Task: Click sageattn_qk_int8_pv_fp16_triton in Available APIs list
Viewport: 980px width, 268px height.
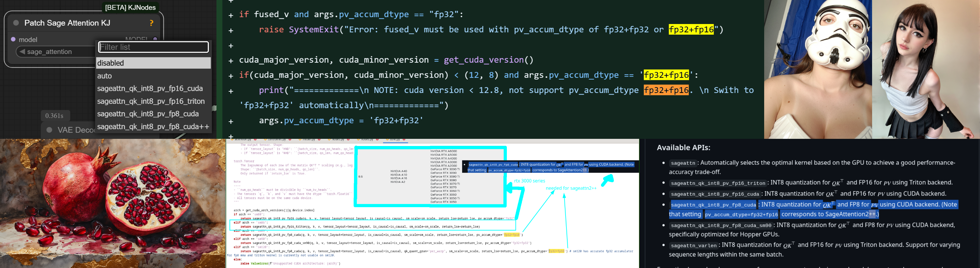Action: coord(718,183)
